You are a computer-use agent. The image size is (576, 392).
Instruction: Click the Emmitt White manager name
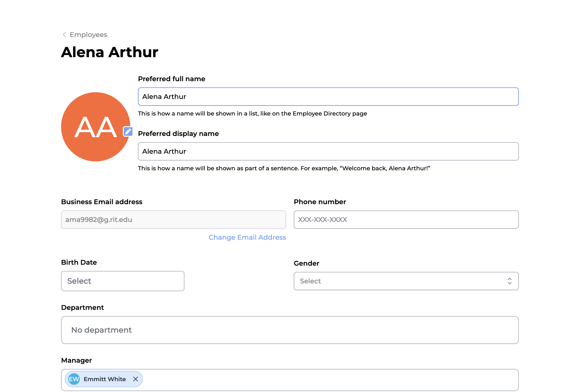click(105, 379)
